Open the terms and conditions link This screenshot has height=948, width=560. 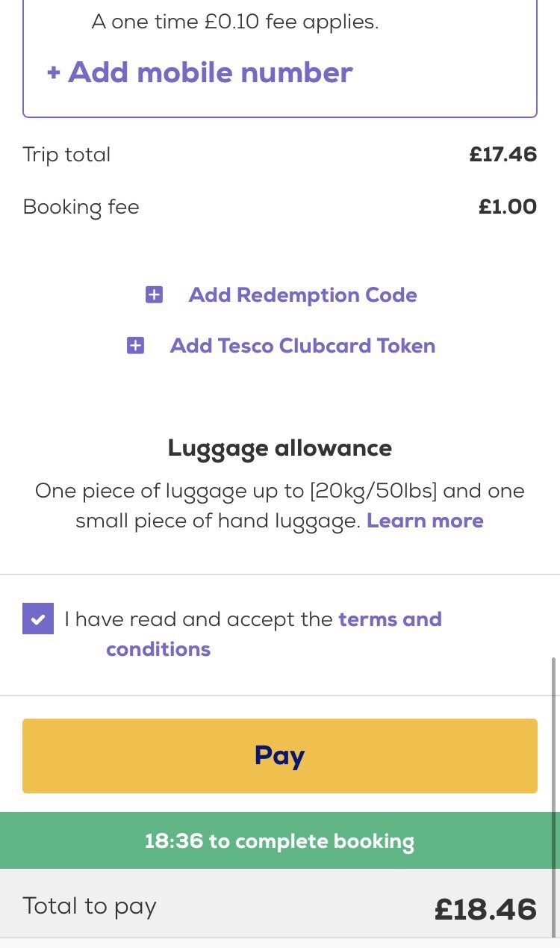point(274,633)
